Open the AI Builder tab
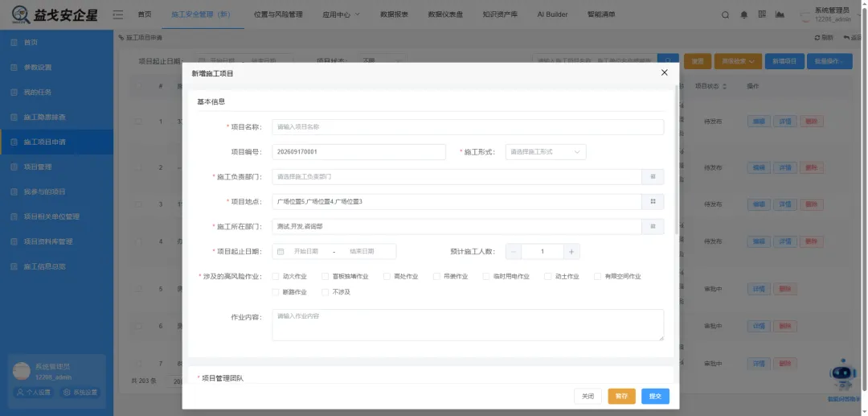This screenshot has width=868, height=416. click(x=552, y=14)
